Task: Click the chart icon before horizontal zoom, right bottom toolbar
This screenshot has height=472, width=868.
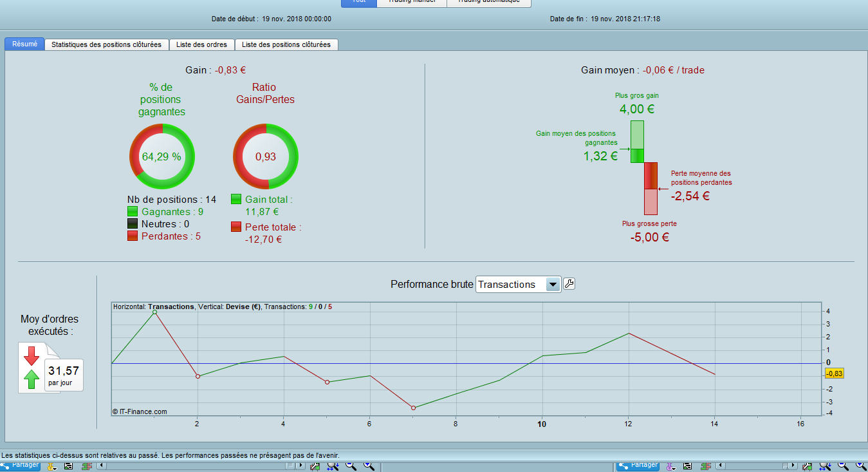Action: pyautogui.click(x=807, y=466)
